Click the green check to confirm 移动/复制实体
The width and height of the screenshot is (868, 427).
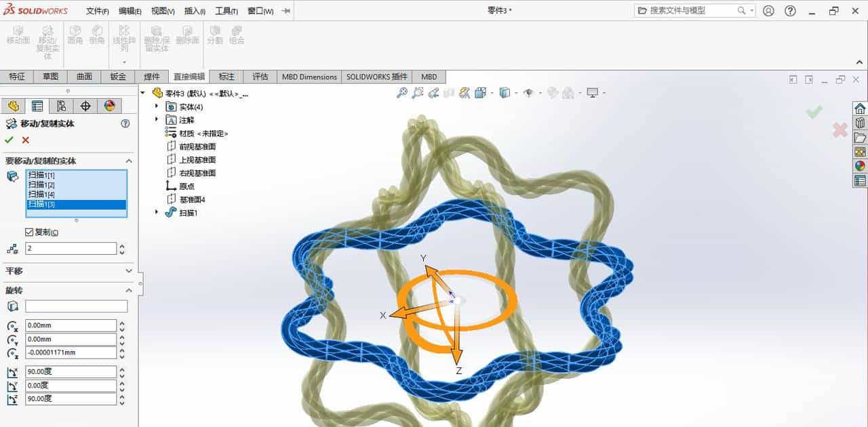click(8, 140)
